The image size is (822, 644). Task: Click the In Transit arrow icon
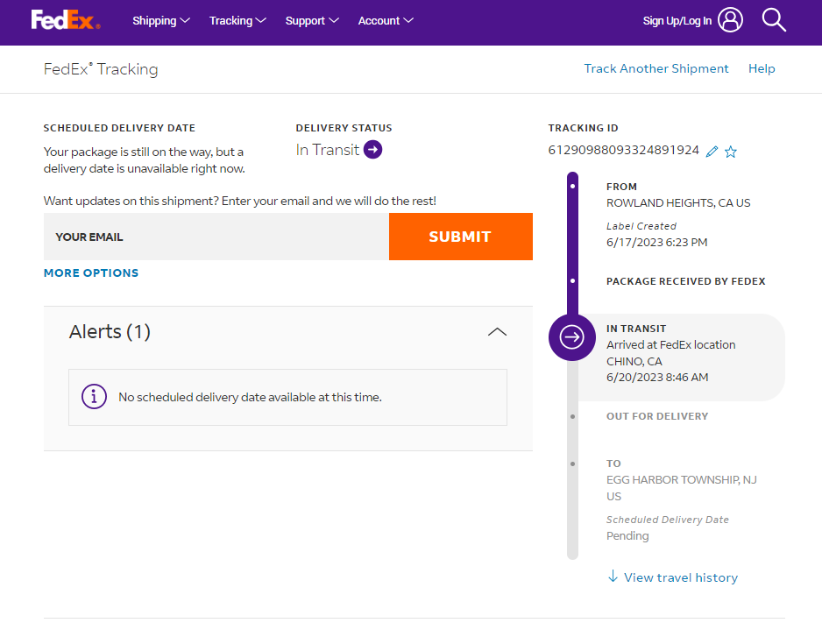[x=373, y=150]
